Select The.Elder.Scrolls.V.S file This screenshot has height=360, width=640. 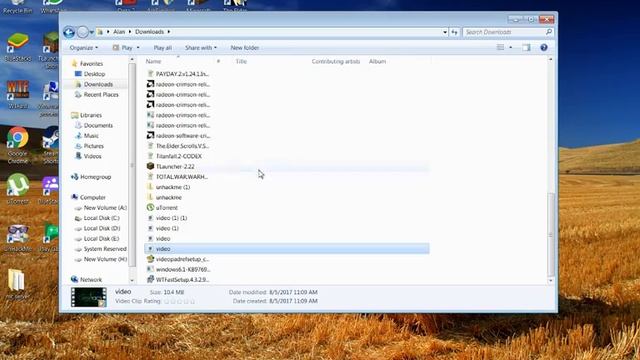click(182, 146)
